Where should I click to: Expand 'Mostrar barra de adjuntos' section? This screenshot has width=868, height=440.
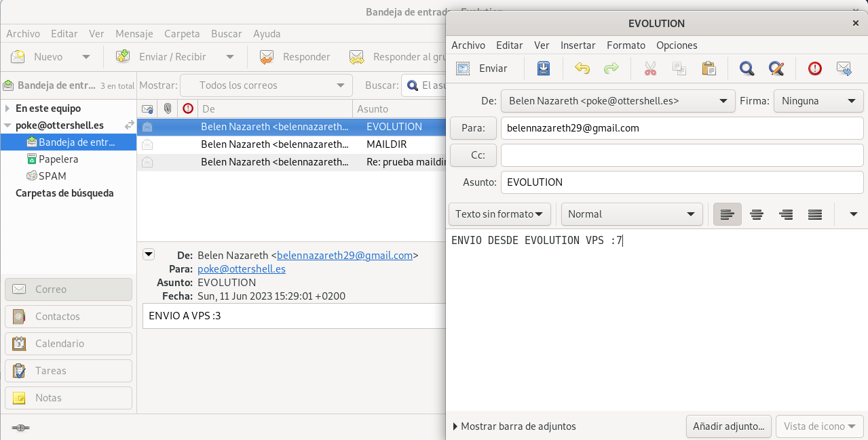514,426
